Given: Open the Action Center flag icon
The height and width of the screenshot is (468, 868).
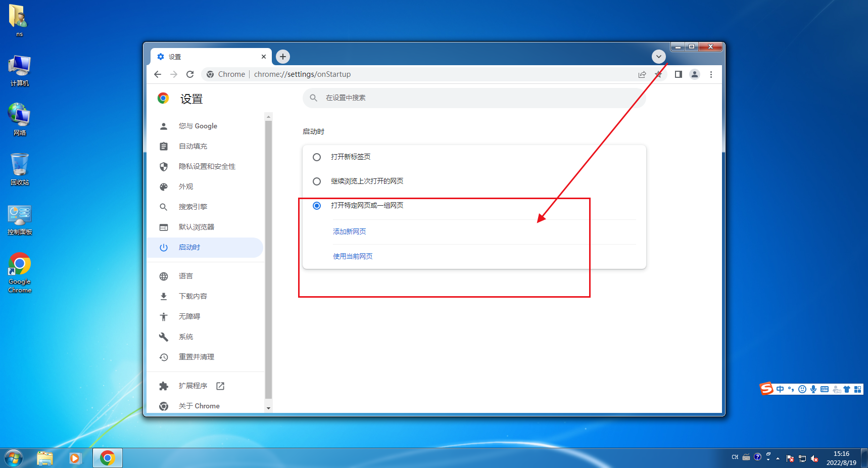Looking at the screenshot, I should (790, 458).
